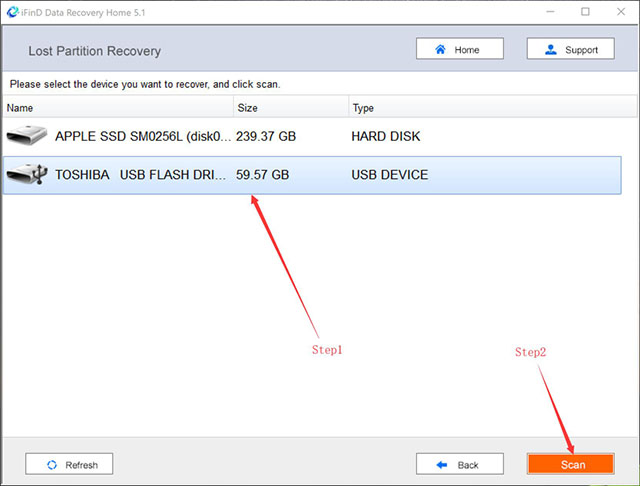
Task: Click the 59.57 GB size value
Action: [262, 175]
